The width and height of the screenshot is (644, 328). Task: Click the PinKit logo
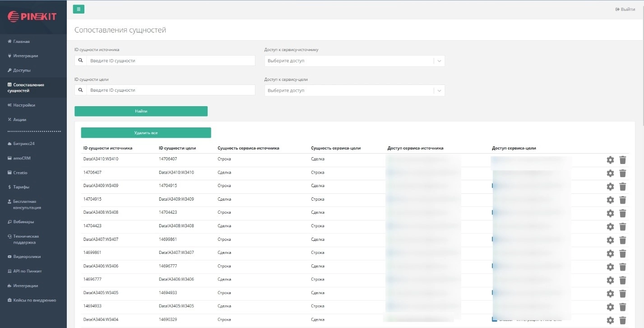[32, 17]
